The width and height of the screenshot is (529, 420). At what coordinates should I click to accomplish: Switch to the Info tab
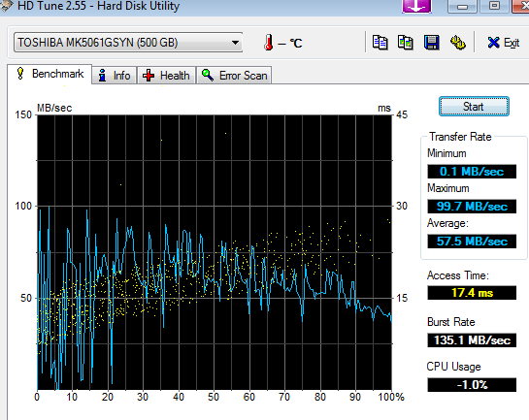pos(115,75)
